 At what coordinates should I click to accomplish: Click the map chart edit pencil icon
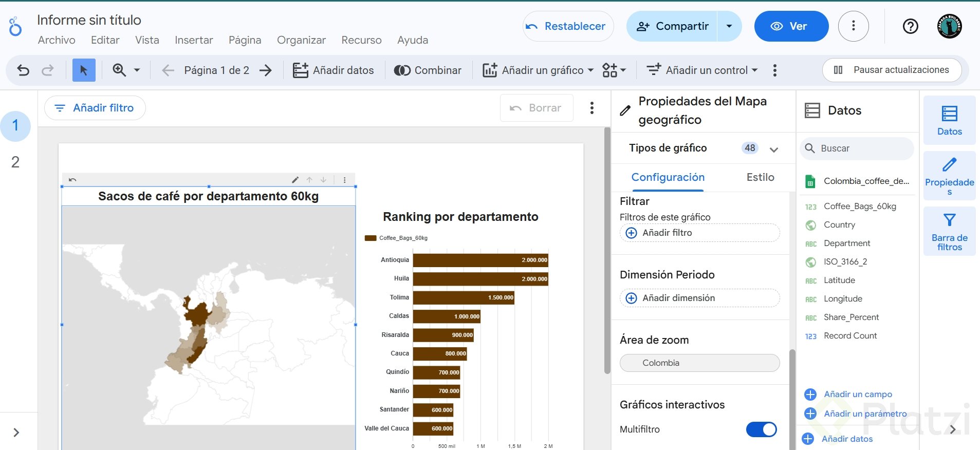click(x=295, y=180)
